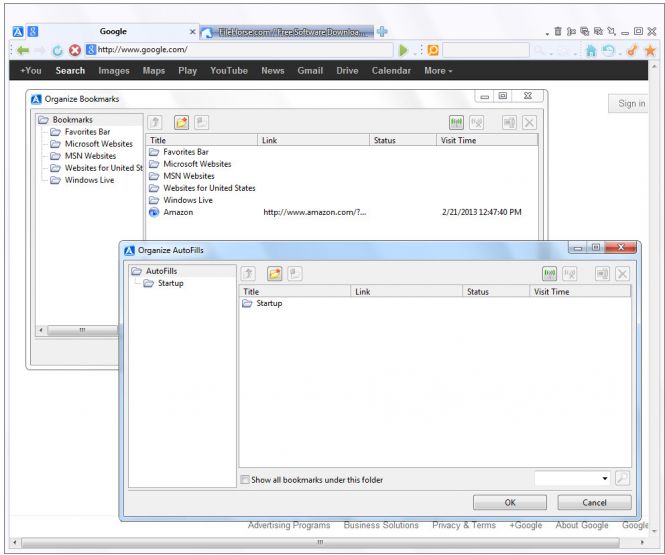The image size is (665, 555).
Task: Select Bookmarks root in bookmarks tree
Action: pyautogui.click(x=73, y=120)
